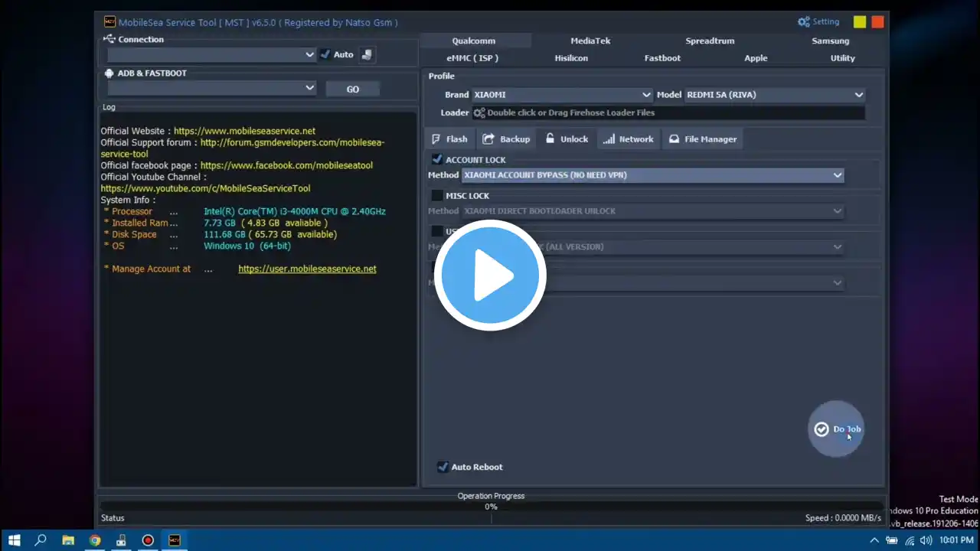Click the 'Installed Ram' line in the log
The image size is (980, 551).
coord(215,223)
